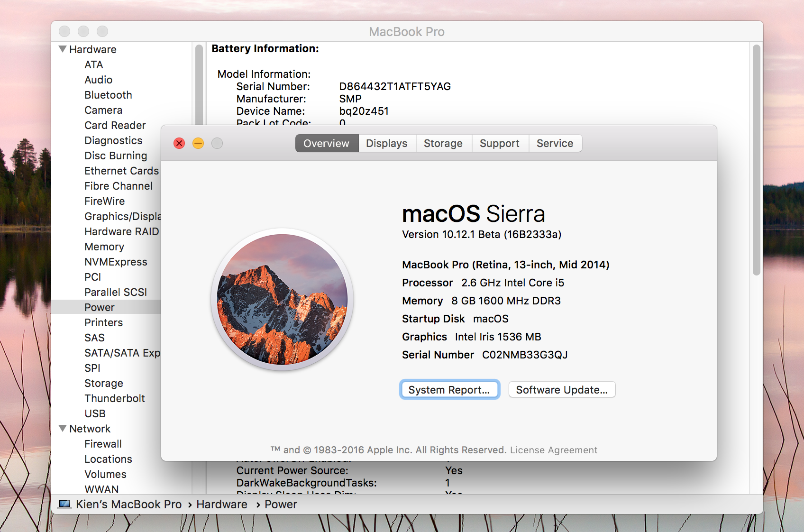Click the 8 GB 1600 MHz DDR3 text
The height and width of the screenshot is (532, 804).
506,301
